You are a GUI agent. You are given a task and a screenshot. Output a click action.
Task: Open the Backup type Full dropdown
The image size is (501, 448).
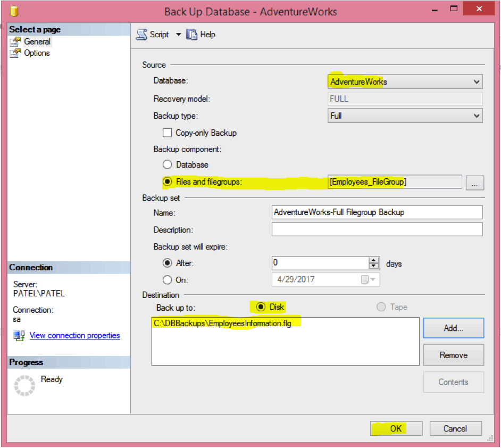pos(405,115)
